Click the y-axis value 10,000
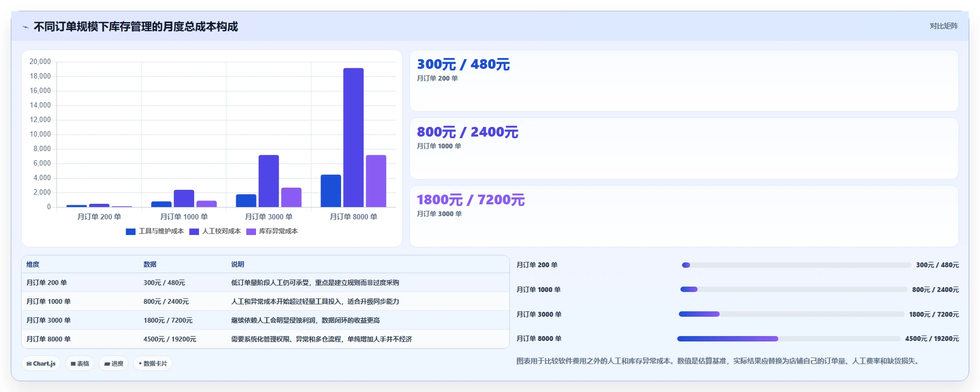Screen dimensions: 980x392 click(40, 134)
